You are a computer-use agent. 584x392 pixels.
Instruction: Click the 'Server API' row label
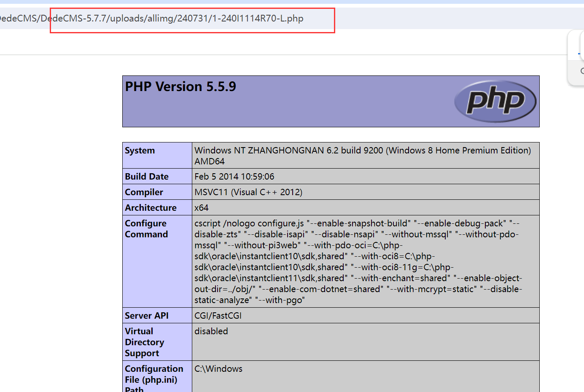[146, 316]
